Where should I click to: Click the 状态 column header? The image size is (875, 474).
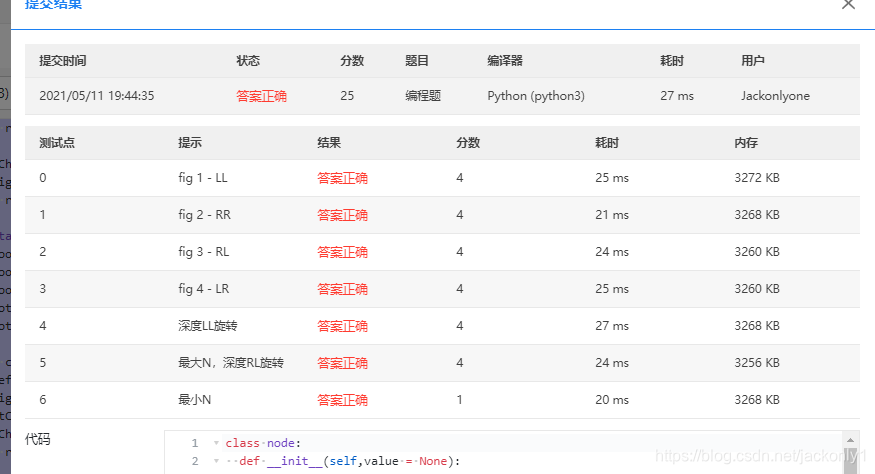click(x=248, y=60)
